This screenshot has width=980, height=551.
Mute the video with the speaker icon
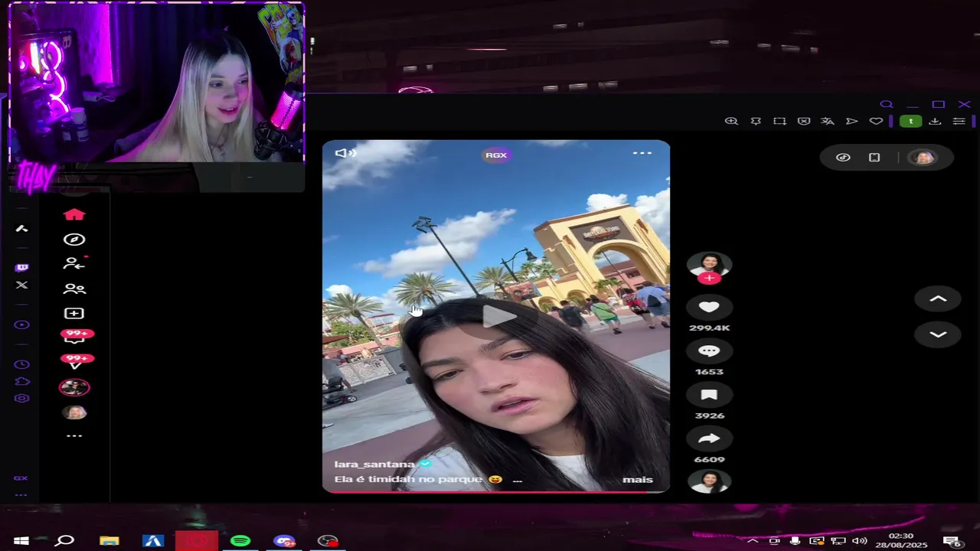(x=345, y=153)
